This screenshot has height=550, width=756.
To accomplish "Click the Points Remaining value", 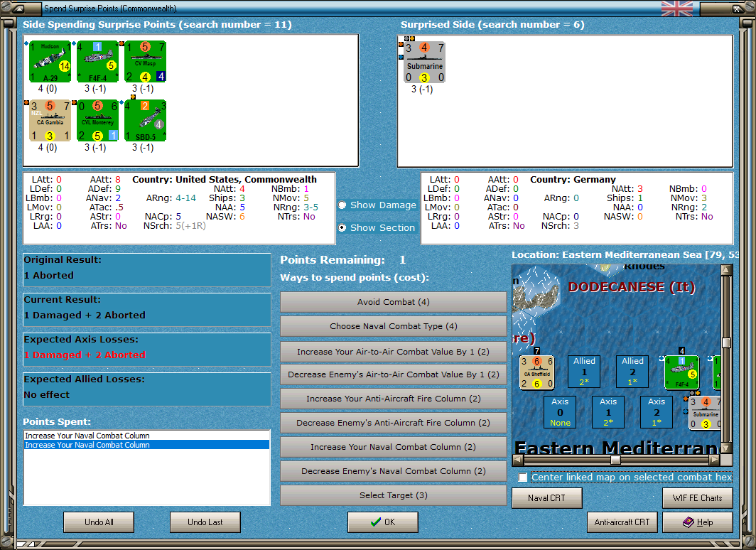I will 403,260.
